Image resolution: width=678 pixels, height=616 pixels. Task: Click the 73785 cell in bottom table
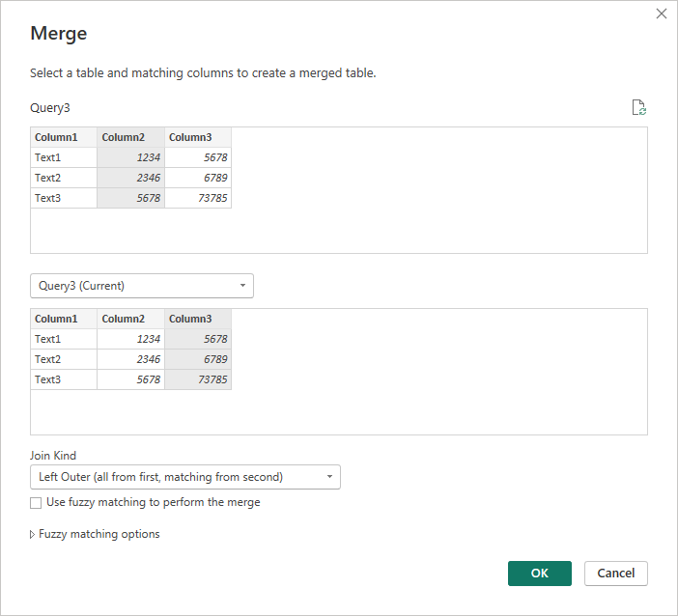click(x=198, y=379)
